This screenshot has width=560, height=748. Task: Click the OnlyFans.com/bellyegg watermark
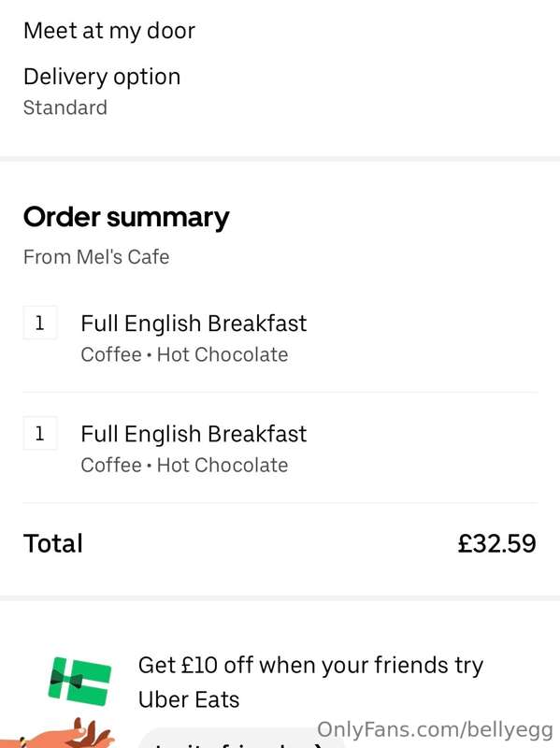tap(435, 730)
